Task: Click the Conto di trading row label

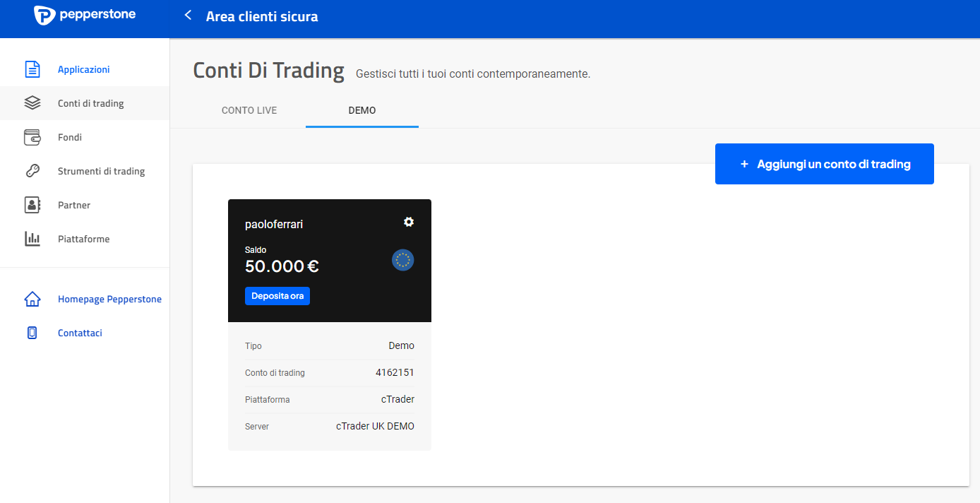Action: tap(275, 373)
